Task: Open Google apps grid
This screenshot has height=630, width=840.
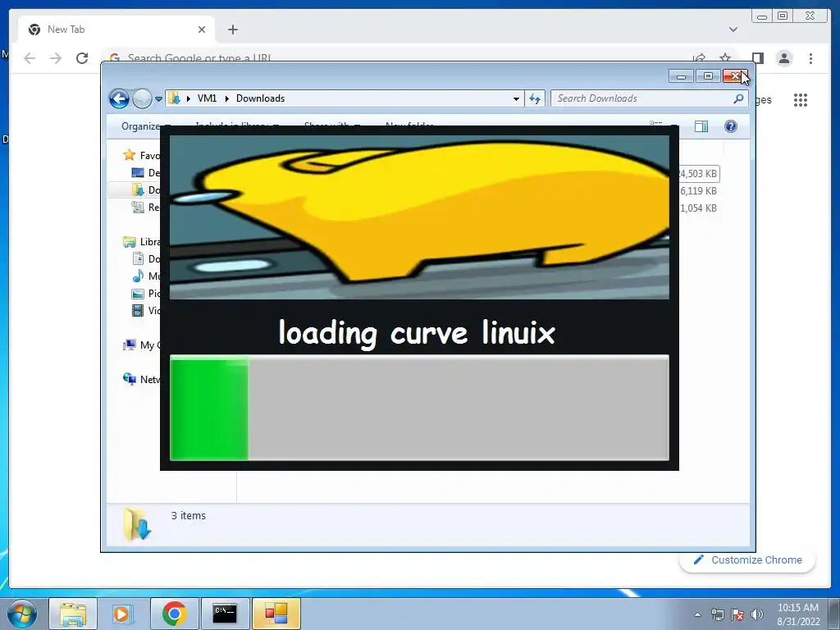Action: [801, 99]
